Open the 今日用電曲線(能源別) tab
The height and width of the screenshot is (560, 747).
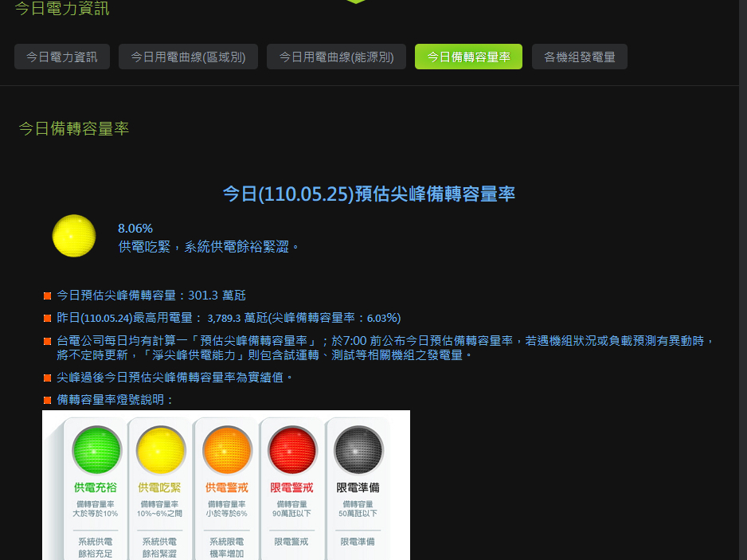(335, 56)
